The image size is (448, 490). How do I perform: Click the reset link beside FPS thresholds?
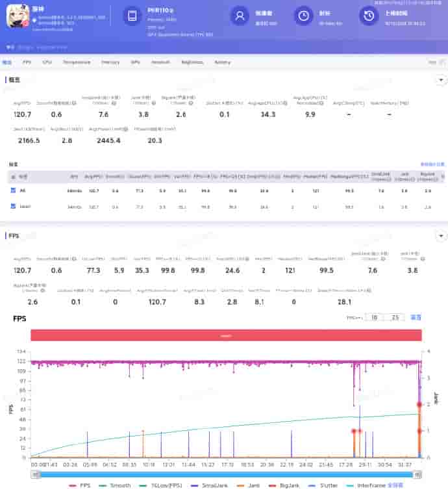point(416,318)
